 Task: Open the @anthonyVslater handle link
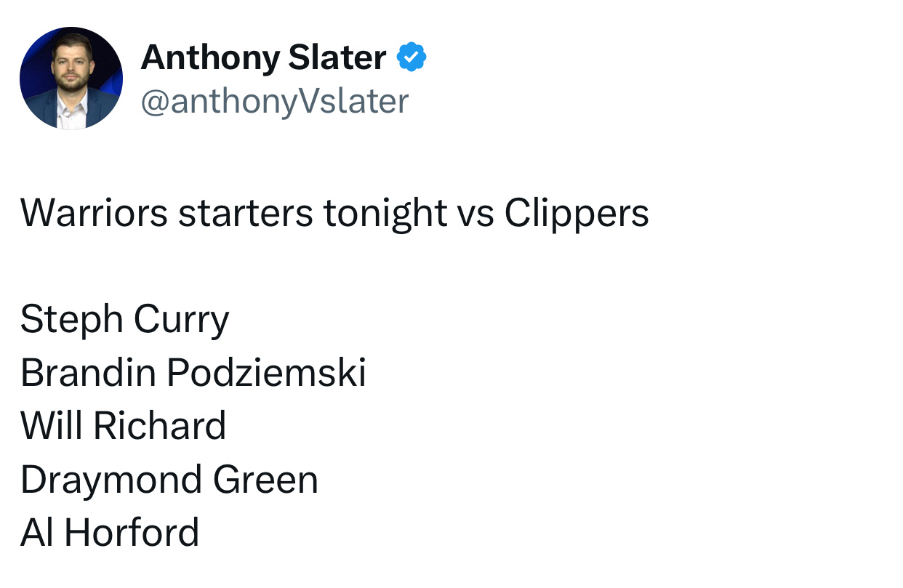274,101
